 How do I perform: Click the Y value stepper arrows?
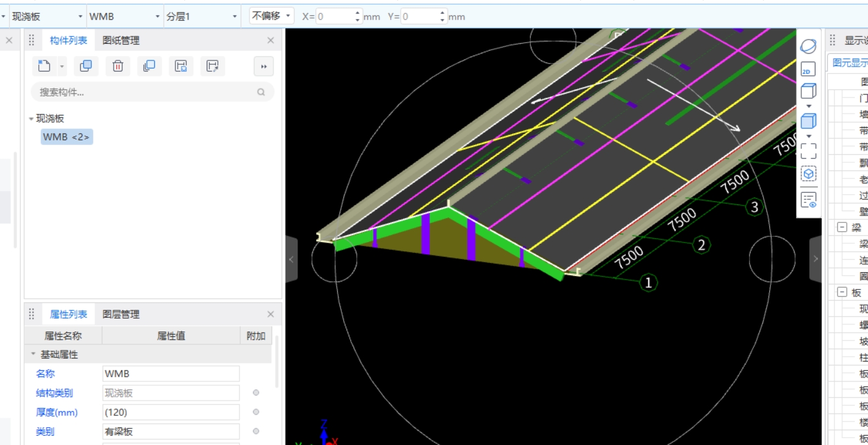pos(442,17)
